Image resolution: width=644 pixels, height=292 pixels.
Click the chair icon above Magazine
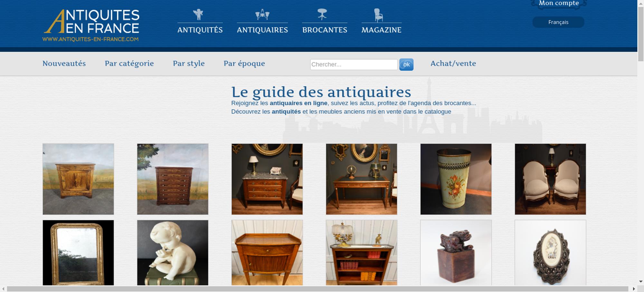coord(378,15)
